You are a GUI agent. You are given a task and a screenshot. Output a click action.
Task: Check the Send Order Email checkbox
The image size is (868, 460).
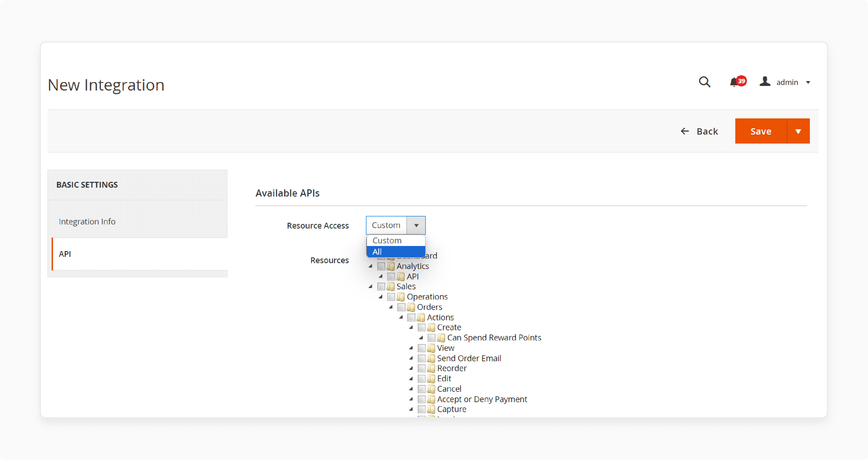tap(422, 358)
